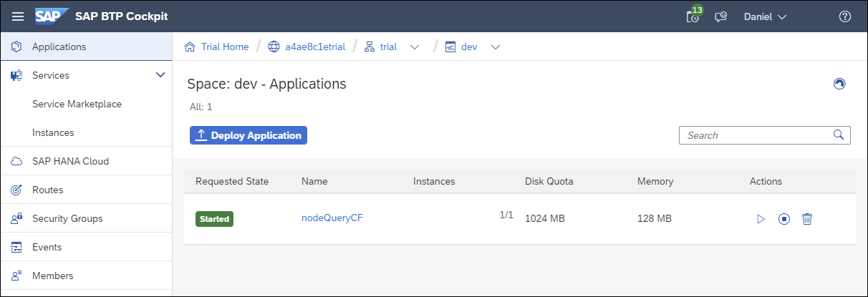Click the Instances column header

(434, 181)
